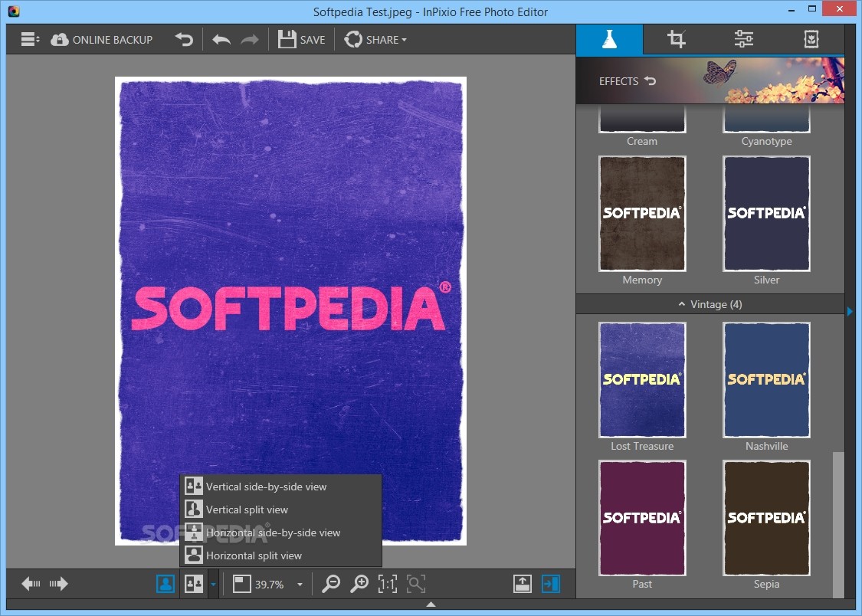
Task: Set zoom to 1:1 actual size
Action: [388, 584]
